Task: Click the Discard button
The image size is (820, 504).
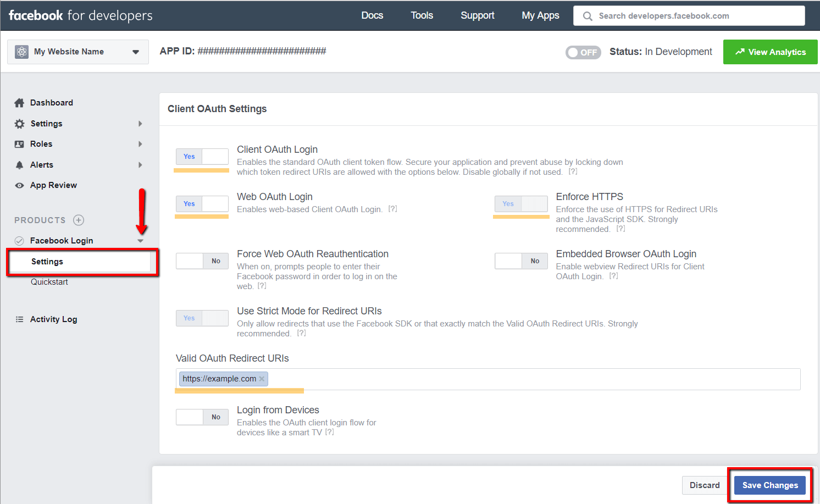Action: click(x=705, y=485)
